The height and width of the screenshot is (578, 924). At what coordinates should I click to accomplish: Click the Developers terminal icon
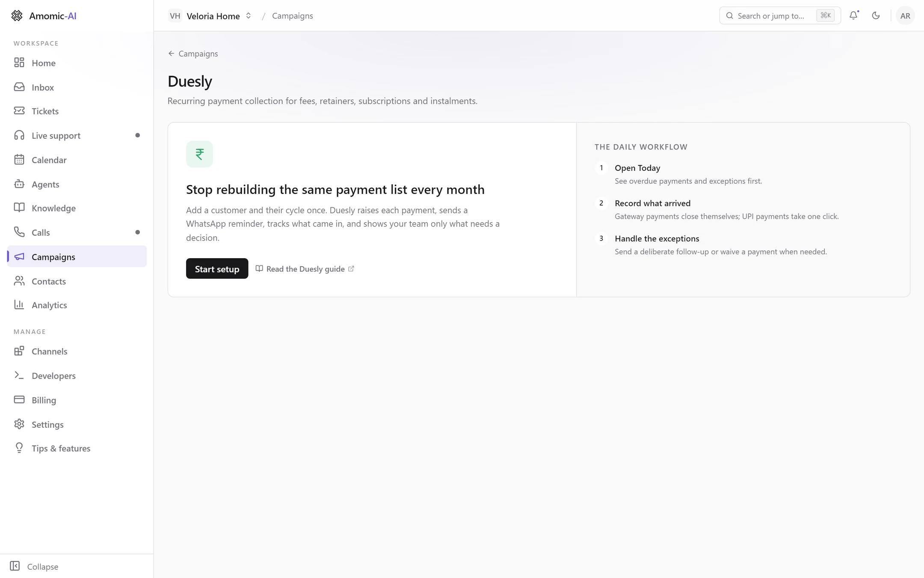click(x=19, y=375)
